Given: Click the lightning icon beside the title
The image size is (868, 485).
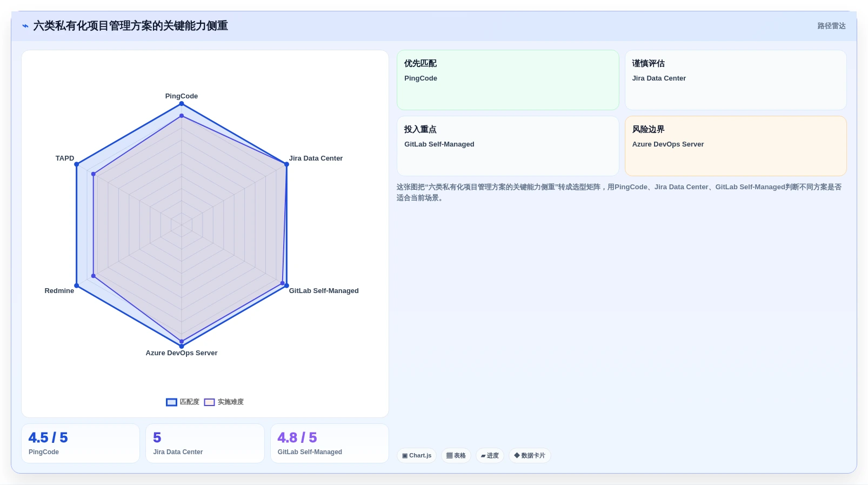Looking at the screenshot, I should click(x=25, y=26).
